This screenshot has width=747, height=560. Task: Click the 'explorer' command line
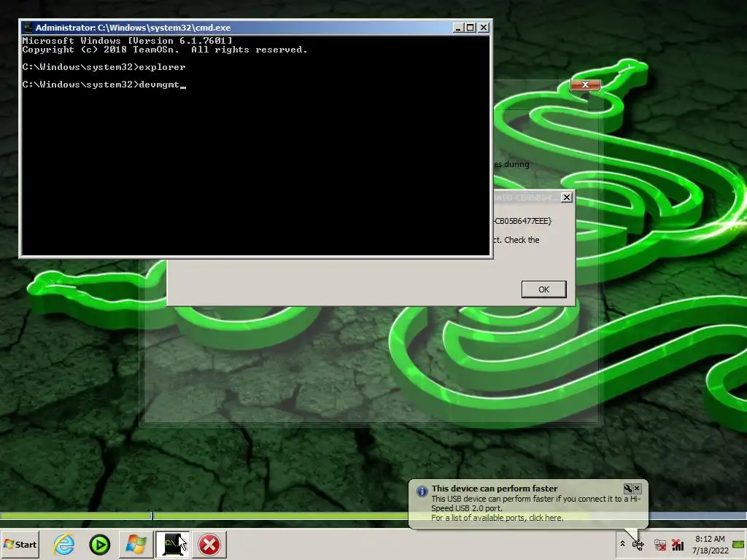pyautogui.click(x=162, y=67)
